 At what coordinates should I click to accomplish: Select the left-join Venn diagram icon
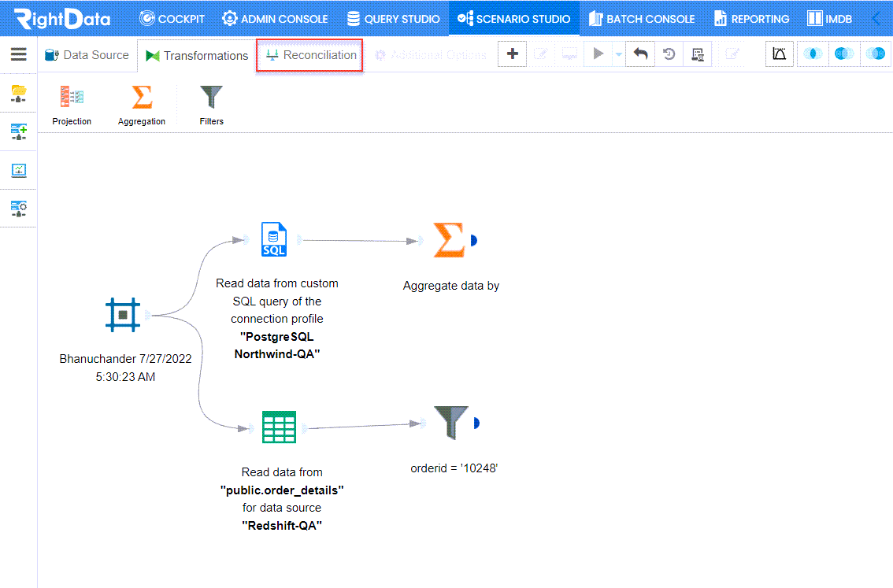coord(844,54)
